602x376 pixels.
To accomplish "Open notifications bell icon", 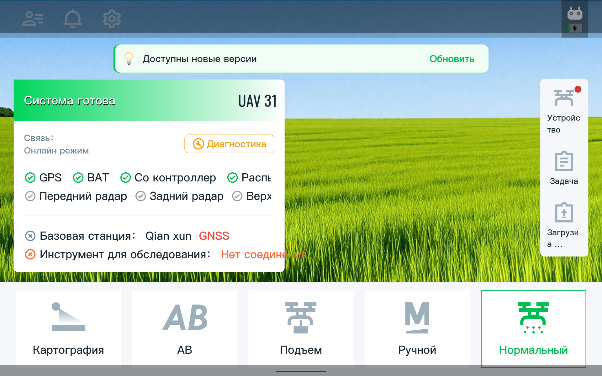I will coord(73,18).
